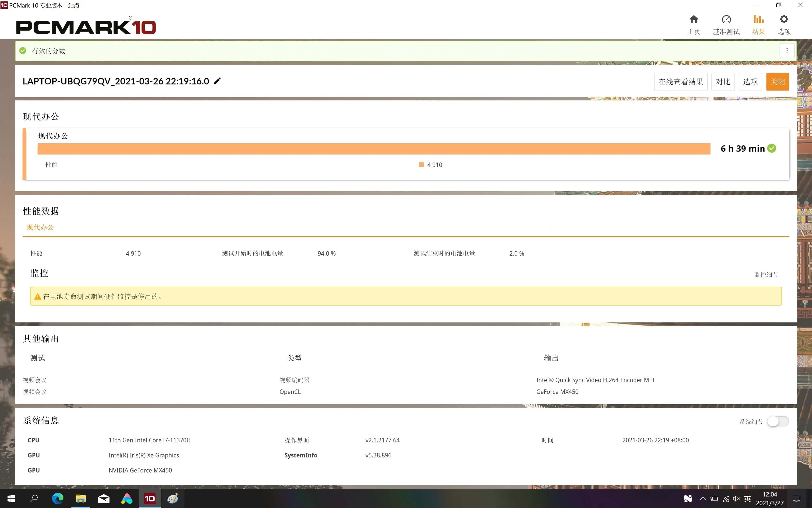
Task: Click 在线查看结果 button
Action: 680,82
